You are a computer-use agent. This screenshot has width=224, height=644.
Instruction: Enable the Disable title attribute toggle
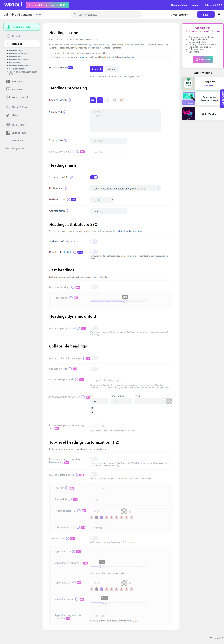(94, 252)
